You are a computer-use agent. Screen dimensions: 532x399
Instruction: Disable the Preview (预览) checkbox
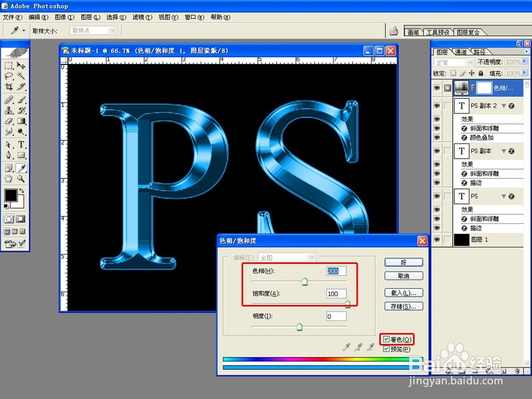pos(386,348)
